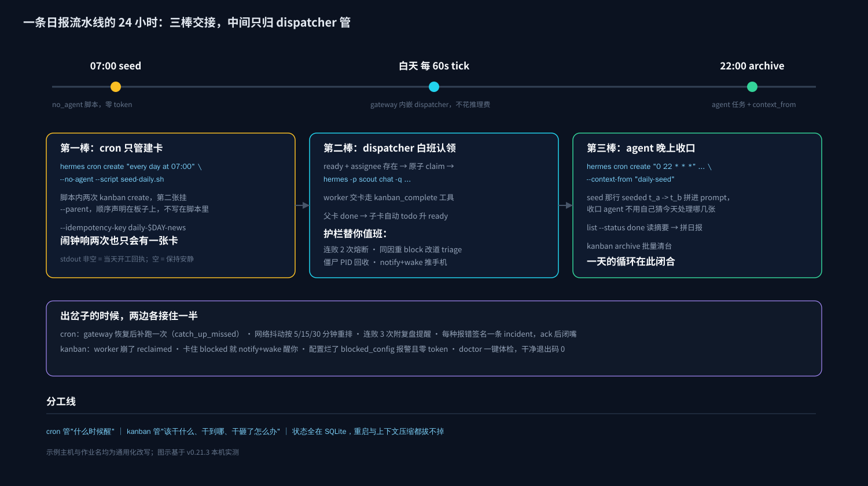The height and width of the screenshot is (486, 868).
Task: Click footnote mentioning v0.21.3 本机实测
Action: (142, 452)
